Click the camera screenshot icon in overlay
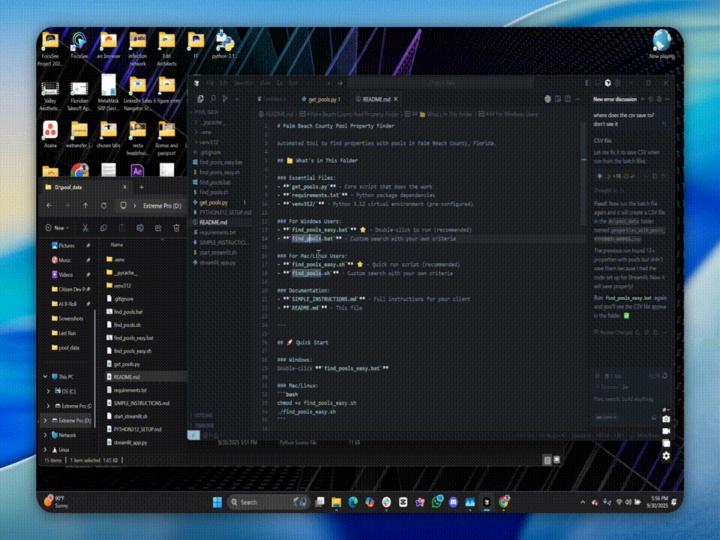Image resolution: width=720 pixels, height=540 pixels. point(666,419)
